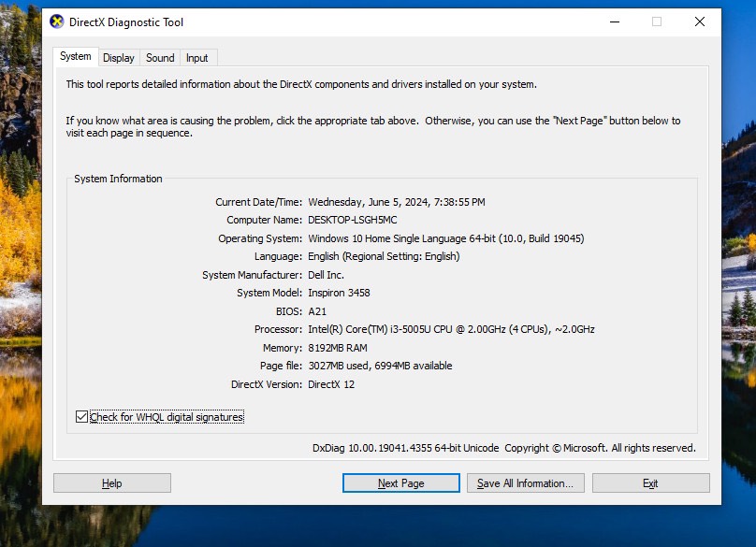Open the Display tab
The width and height of the screenshot is (756, 547).
pyautogui.click(x=119, y=58)
